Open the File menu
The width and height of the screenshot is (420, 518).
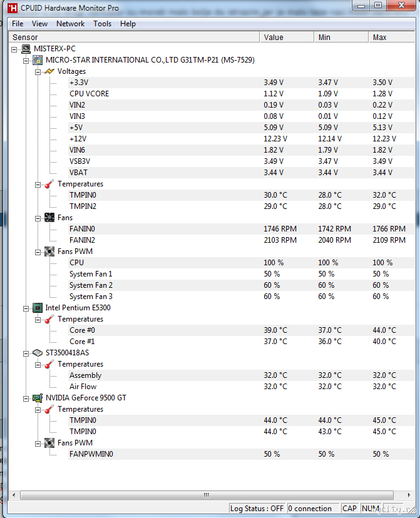(18, 24)
